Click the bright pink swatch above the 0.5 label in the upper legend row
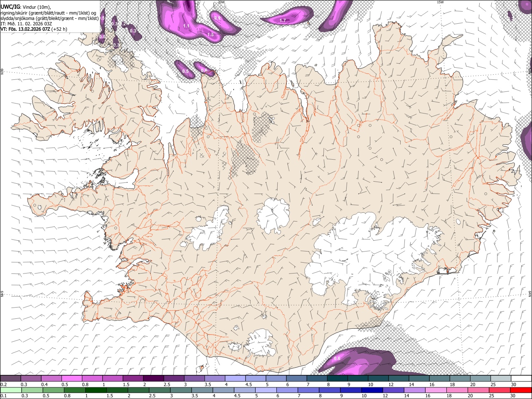Image resolution: width=532 pixels, height=399 pixels. coord(71,378)
